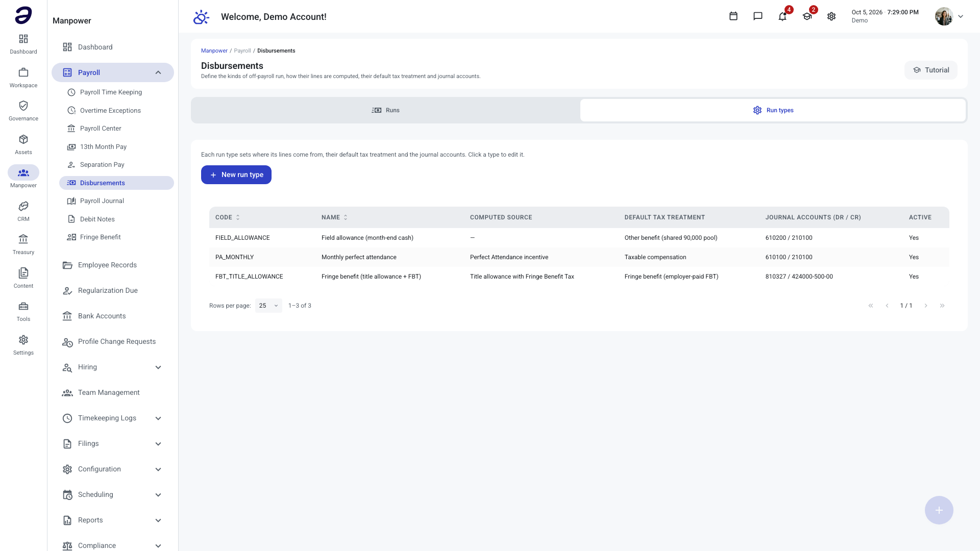980x551 pixels.
Task: Go to last page of table
Action: pos(942,306)
